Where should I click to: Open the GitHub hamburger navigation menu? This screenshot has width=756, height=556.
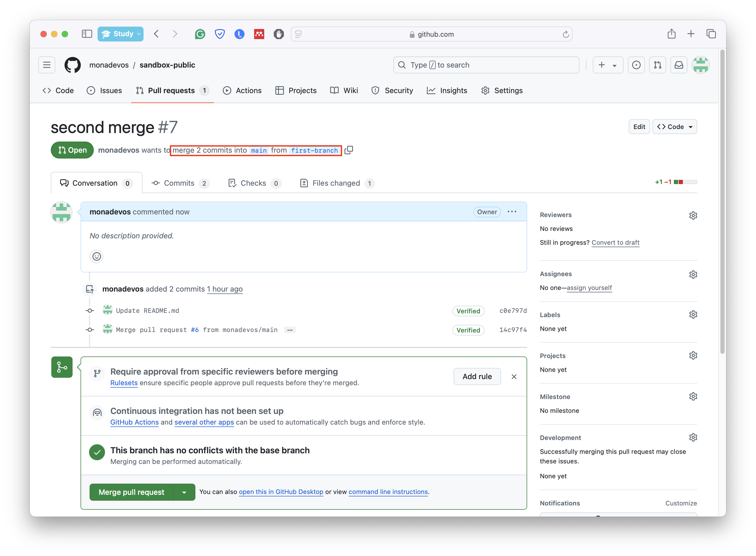pyautogui.click(x=47, y=65)
